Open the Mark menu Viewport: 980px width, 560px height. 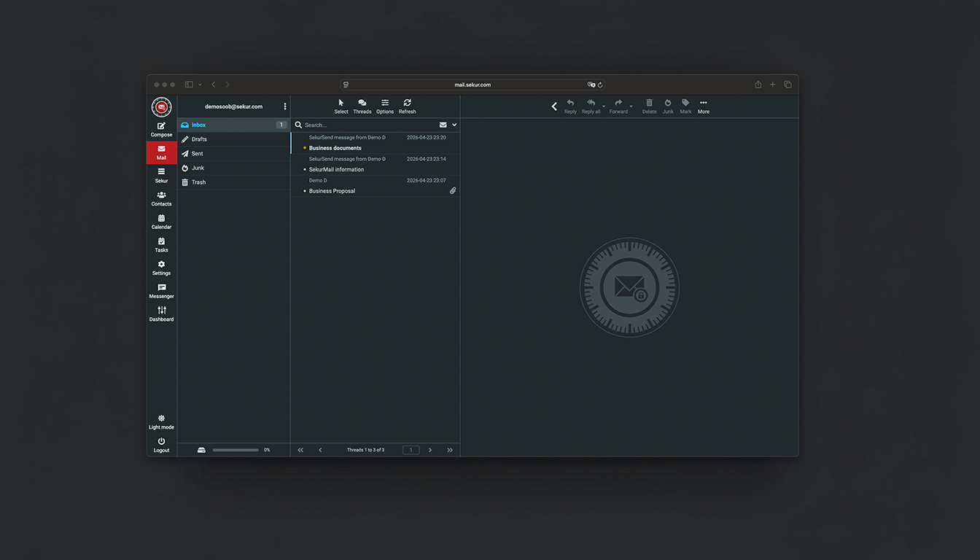pos(685,106)
